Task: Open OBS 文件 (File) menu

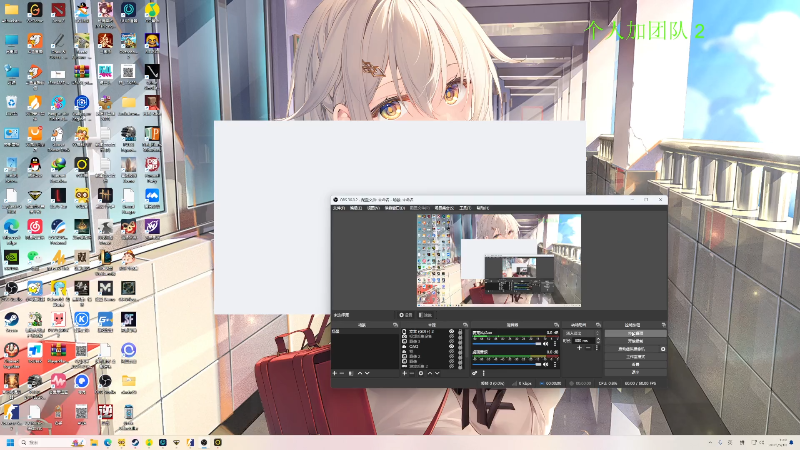Action: click(x=338, y=208)
